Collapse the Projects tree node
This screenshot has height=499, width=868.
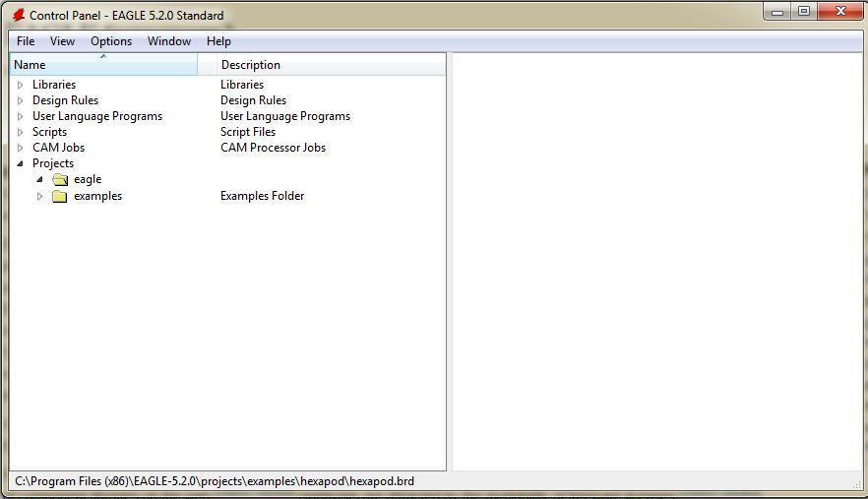click(21, 163)
